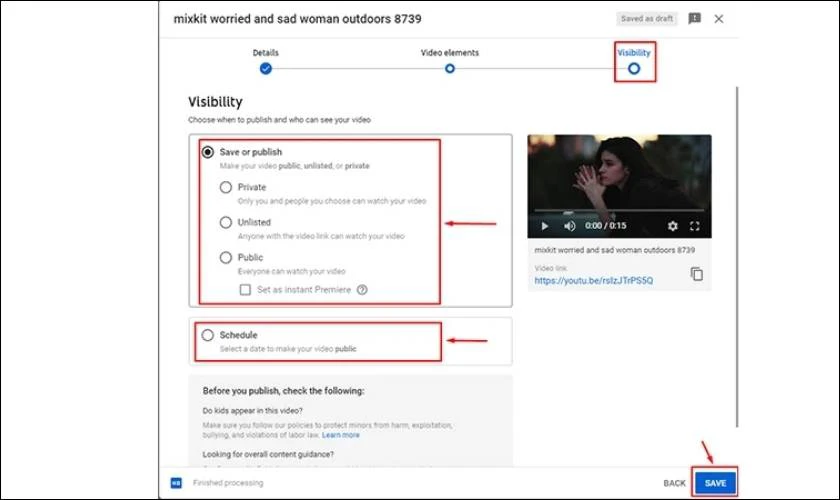Image resolution: width=840 pixels, height=500 pixels.
Task: Copy the video link
Action: tap(696, 274)
